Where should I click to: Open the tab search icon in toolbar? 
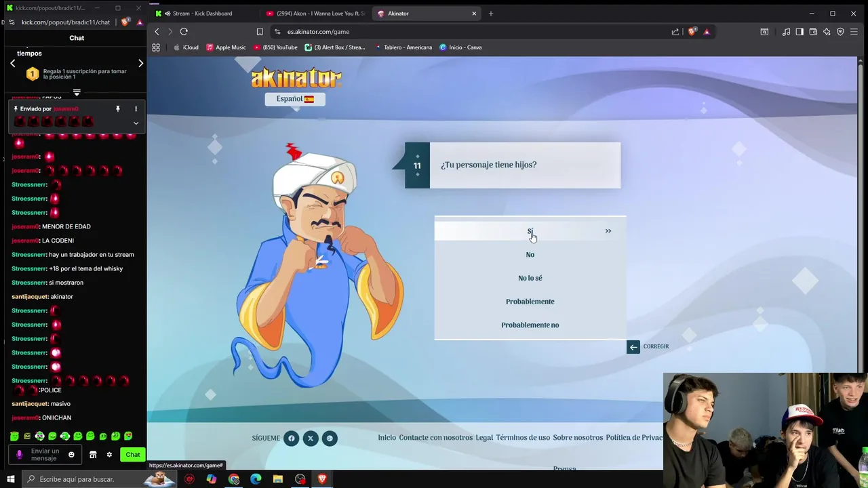(x=764, y=32)
